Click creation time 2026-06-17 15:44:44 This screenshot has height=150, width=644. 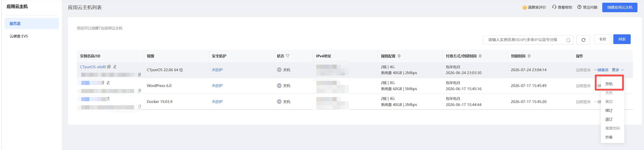click(x=463, y=105)
